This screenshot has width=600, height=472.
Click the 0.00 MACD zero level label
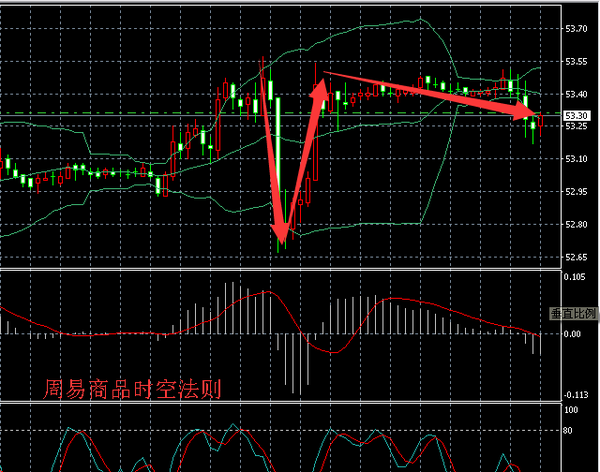pyautogui.click(x=572, y=334)
